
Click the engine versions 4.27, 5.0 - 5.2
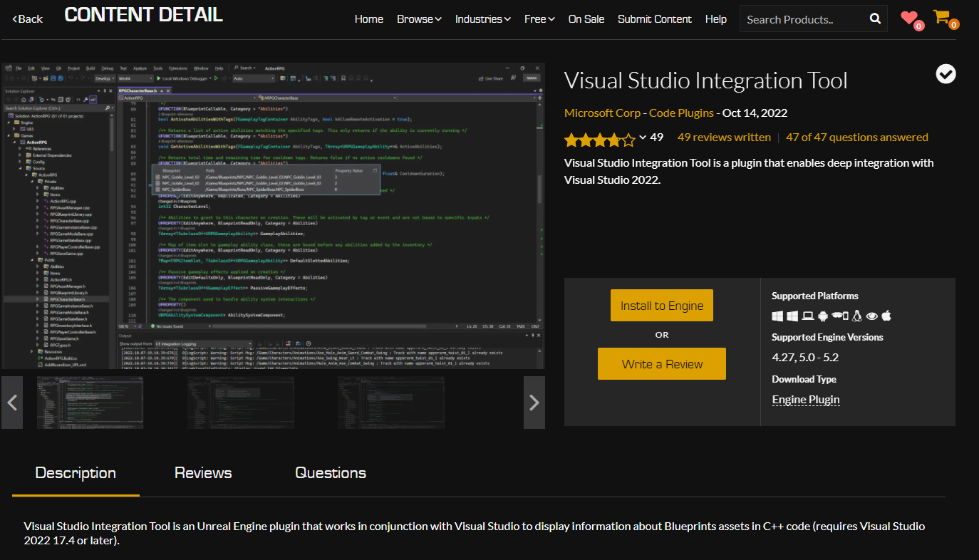click(x=805, y=357)
